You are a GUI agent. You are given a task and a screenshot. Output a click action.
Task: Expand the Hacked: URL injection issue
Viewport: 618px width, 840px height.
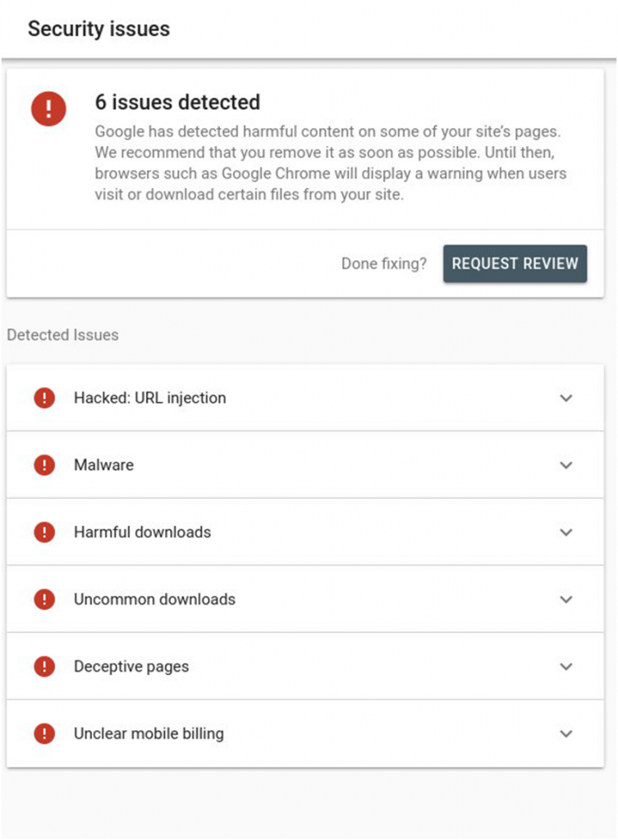coord(565,398)
